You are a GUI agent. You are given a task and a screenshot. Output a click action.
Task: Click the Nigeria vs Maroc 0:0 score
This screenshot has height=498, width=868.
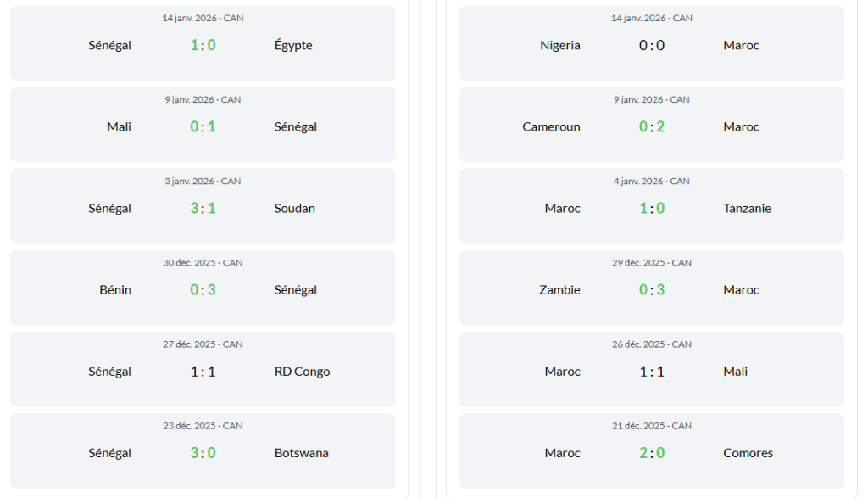tap(652, 45)
